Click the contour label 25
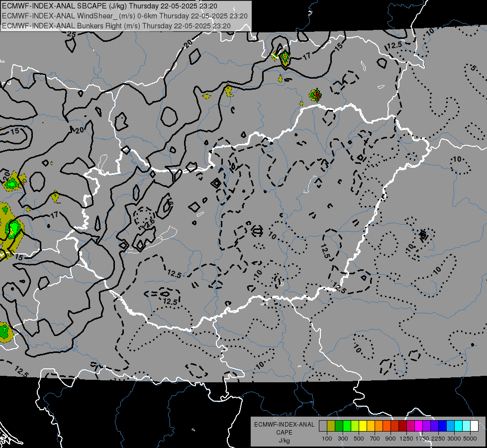Viewport: 487px width, 448px height. point(72,34)
